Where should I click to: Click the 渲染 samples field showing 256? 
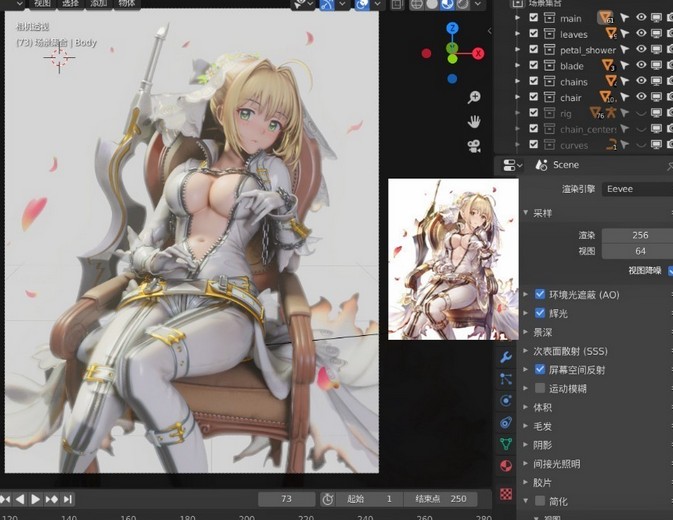[x=637, y=235]
